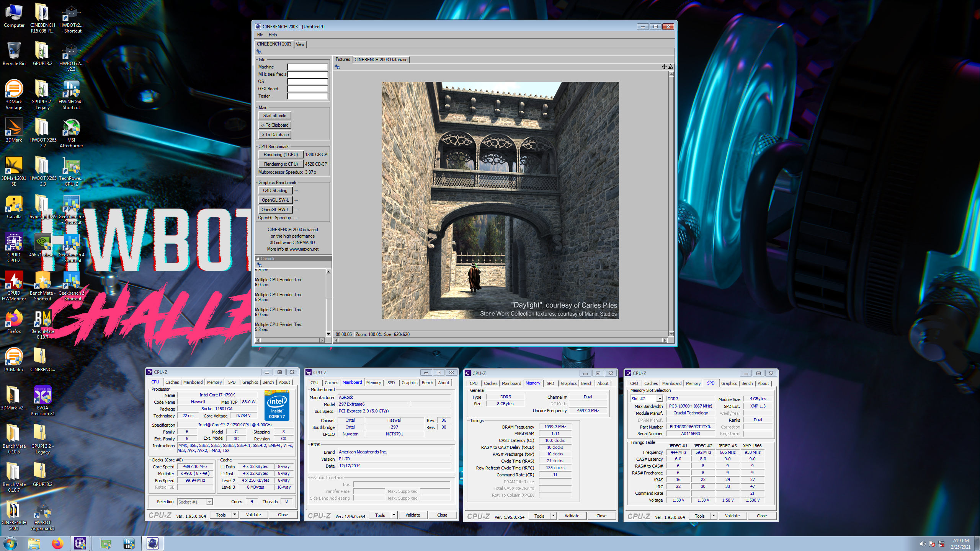Click Close in the SPD CPU-Z window
This screenshot has width=980, height=551.
(x=762, y=516)
